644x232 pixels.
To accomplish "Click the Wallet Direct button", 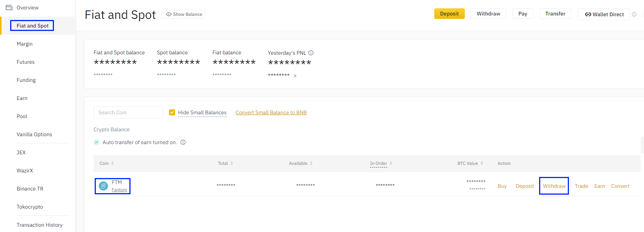I will tap(604, 14).
